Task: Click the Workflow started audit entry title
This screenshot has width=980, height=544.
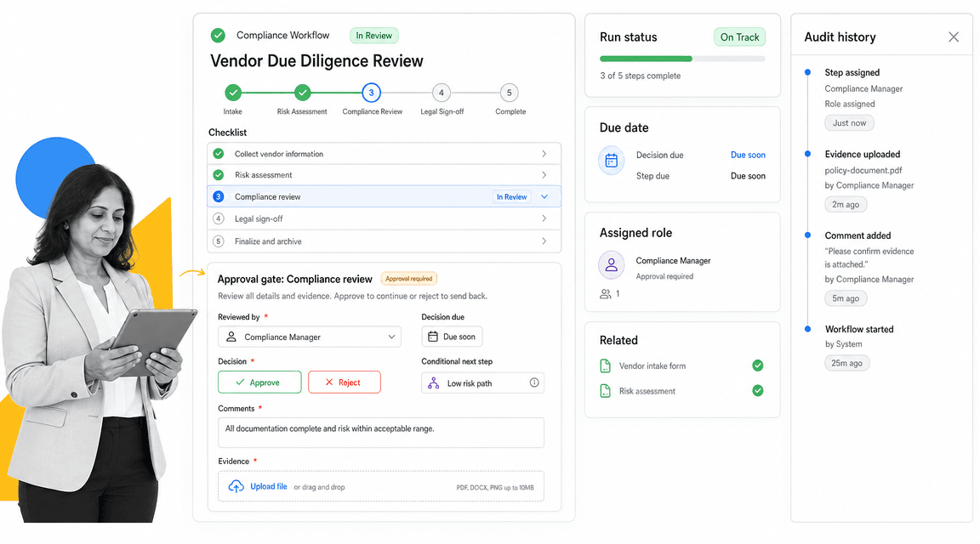Action: 858,329
